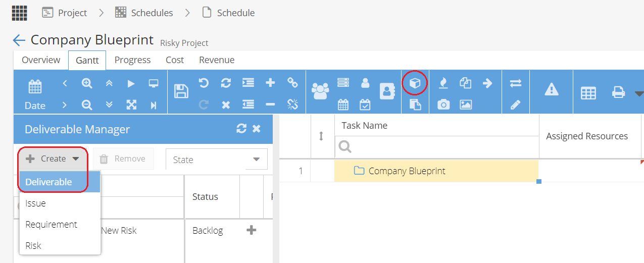Open the warning triangle icon

click(552, 89)
